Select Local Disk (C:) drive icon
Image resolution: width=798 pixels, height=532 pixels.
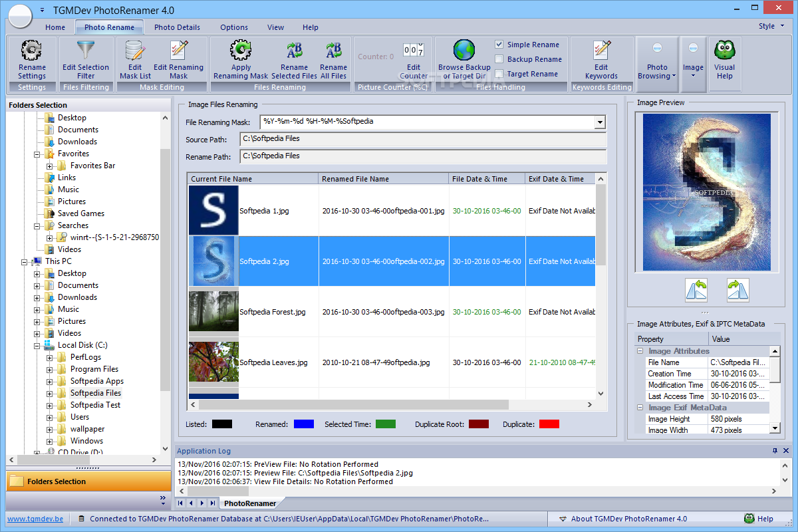pos(49,345)
